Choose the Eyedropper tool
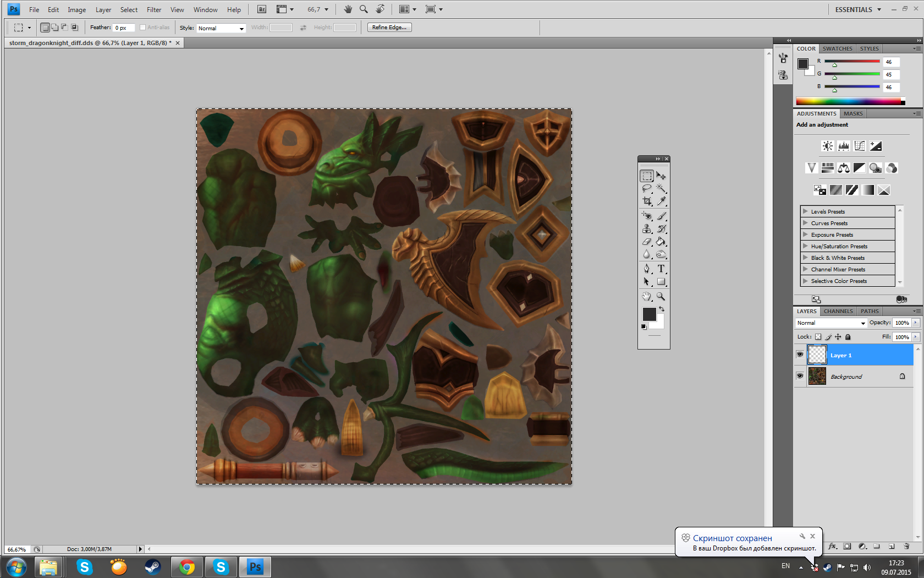924x578 pixels. click(661, 201)
